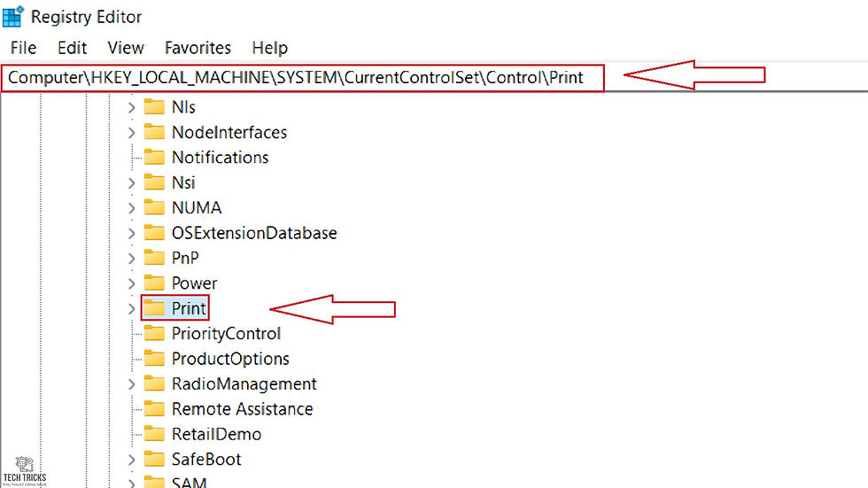Image resolution: width=868 pixels, height=488 pixels.
Task: Select the Remote Assistance key label
Action: (242, 409)
